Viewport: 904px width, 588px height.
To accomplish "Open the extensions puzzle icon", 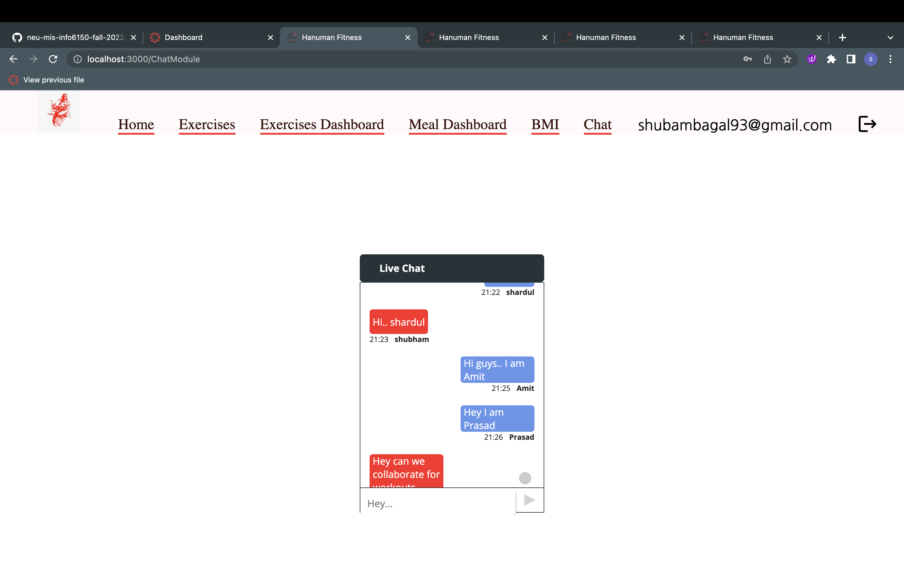I will click(x=831, y=59).
